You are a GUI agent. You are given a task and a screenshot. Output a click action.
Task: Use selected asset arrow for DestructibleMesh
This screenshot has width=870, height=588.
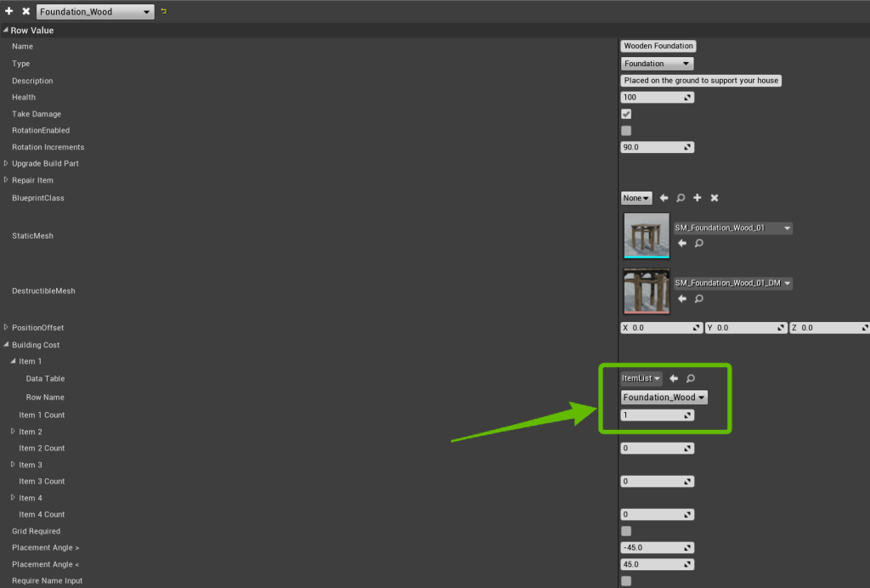[682, 298]
